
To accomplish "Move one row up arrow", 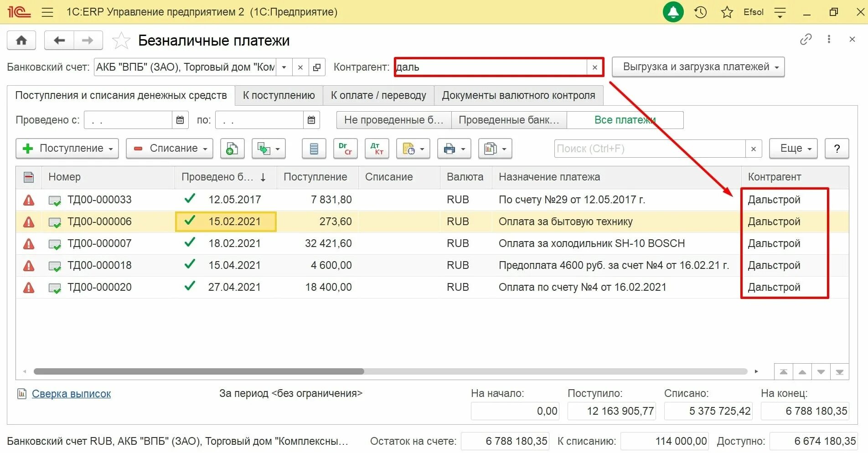I will click(802, 372).
